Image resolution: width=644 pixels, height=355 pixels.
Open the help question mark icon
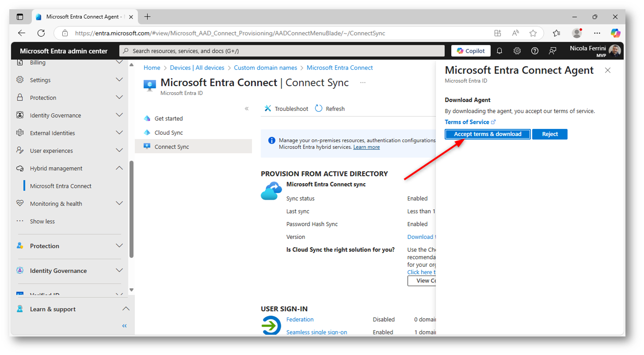pos(535,51)
